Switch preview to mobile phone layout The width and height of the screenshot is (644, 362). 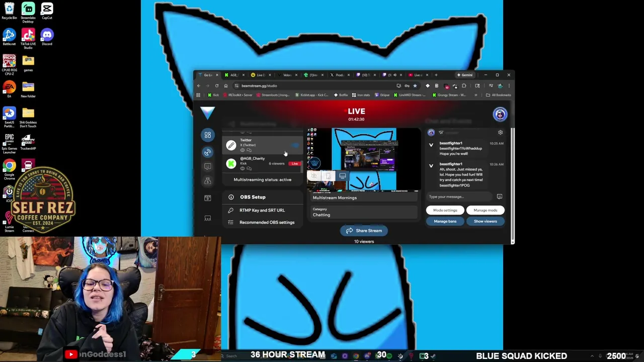click(x=328, y=176)
